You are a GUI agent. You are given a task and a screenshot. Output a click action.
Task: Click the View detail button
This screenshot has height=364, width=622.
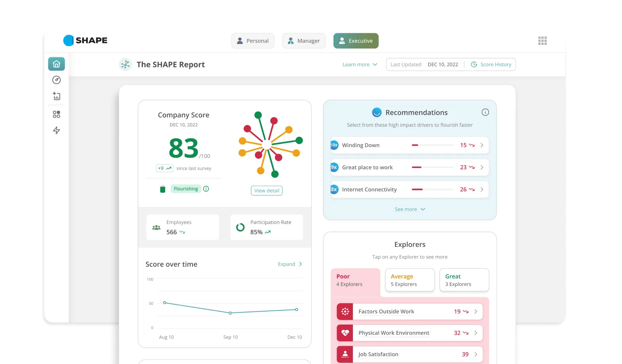coord(267,191)
